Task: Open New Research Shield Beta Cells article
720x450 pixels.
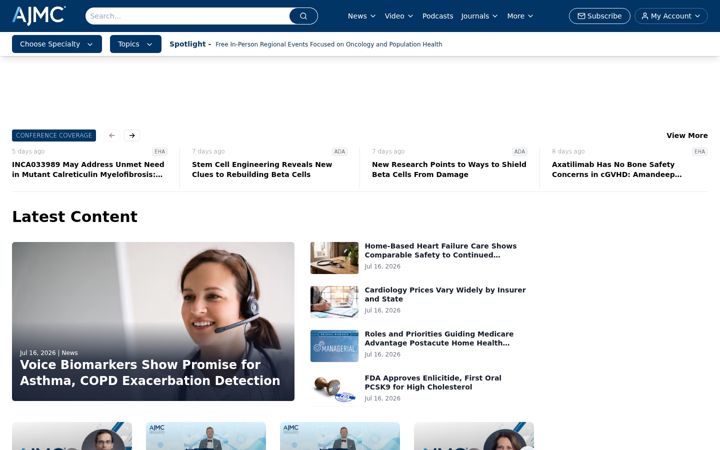Action: (449, 169)
